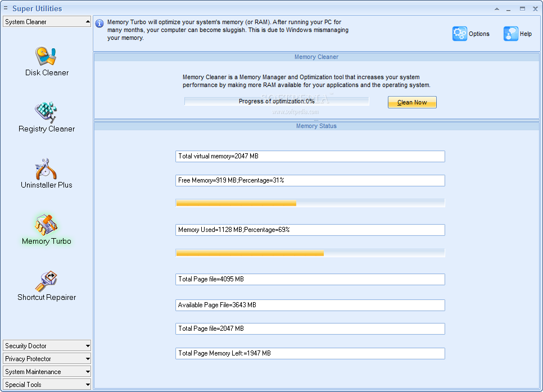Click the memory used percentage bar

tap(310, 253)
